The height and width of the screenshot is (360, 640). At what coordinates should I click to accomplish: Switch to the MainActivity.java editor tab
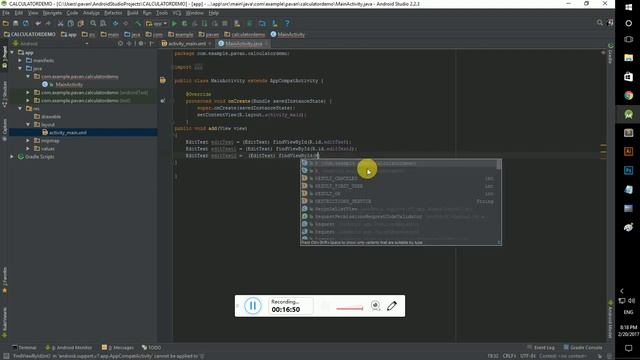pos(244,43)
